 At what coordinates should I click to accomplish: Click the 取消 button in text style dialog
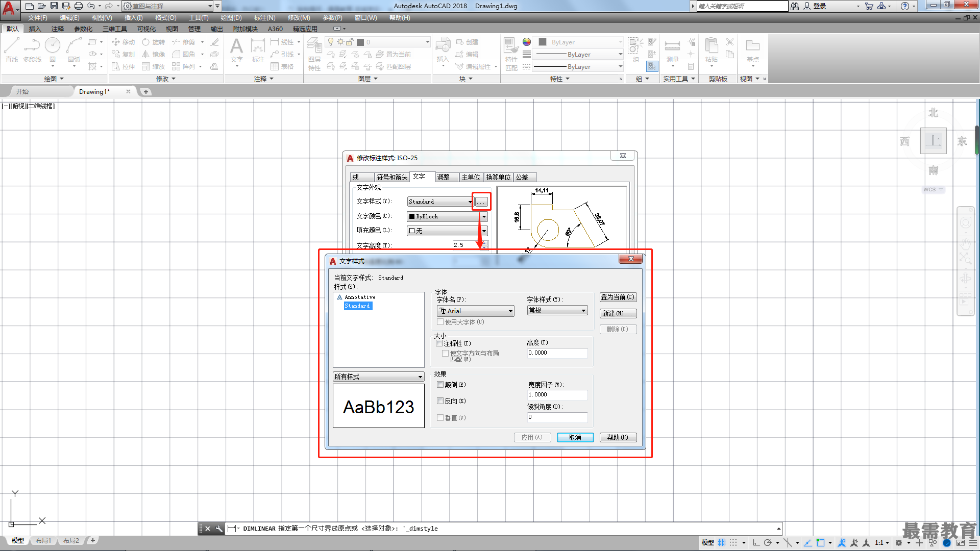point(575,437)
